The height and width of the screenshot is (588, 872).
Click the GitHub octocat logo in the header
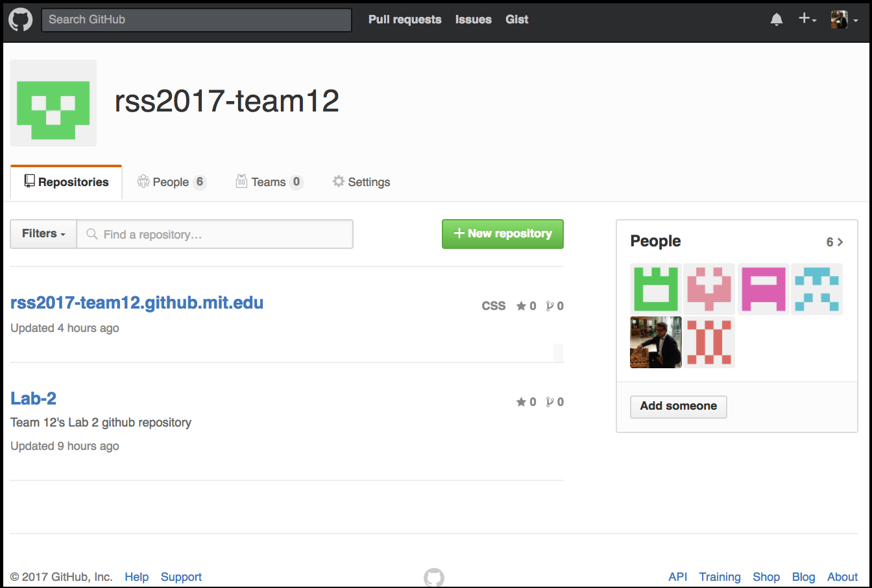click(21, 20)
